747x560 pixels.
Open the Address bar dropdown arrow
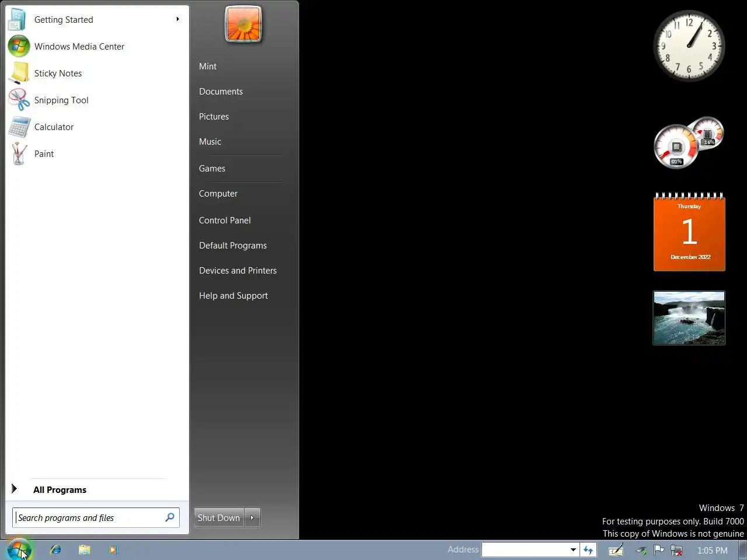[573, 549]
